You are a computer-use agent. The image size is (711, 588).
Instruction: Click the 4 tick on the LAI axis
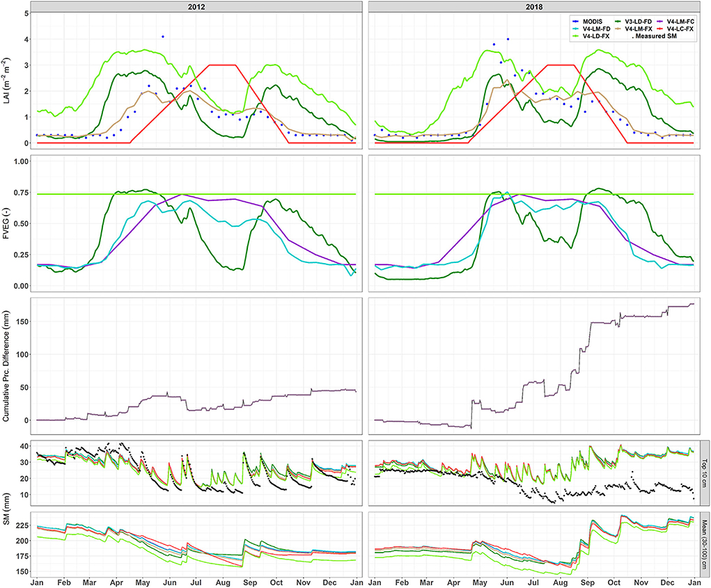[x=26, y=40]
